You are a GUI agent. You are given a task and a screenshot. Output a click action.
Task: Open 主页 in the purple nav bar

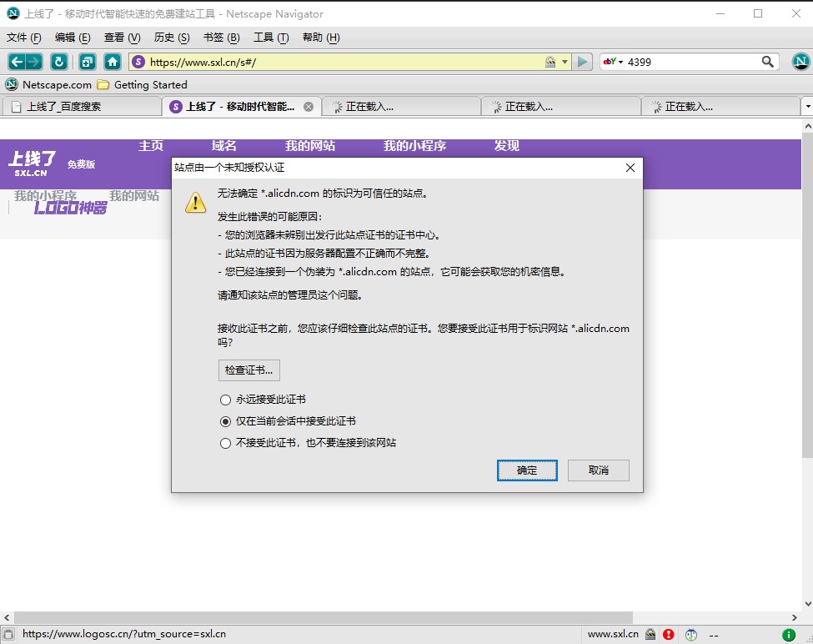coord(151,146)
